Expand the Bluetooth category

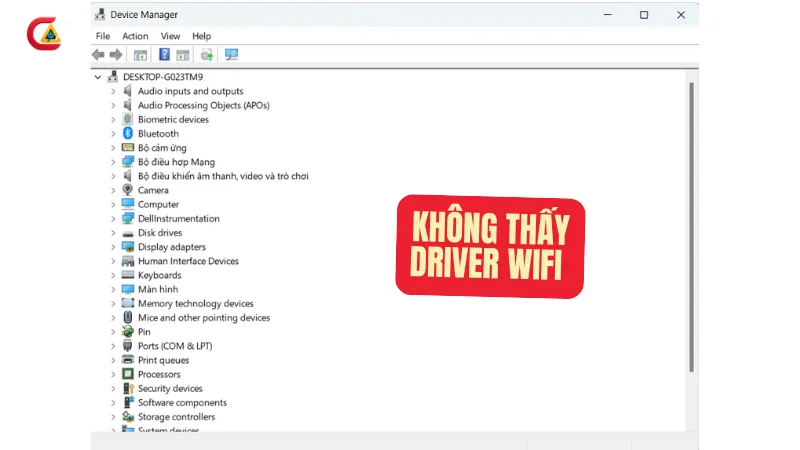[113, 134]
